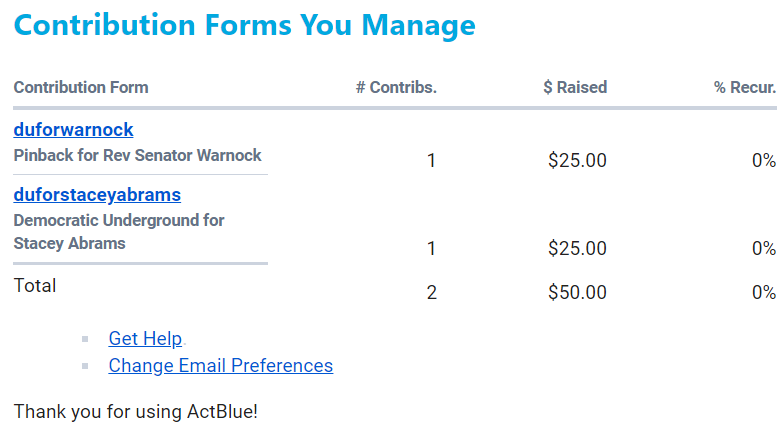This screenshot has height=434, width=780.
Task: Click the Contribution Forms You Manage heading
Action: pyautogui.click(x=245, y=25)
